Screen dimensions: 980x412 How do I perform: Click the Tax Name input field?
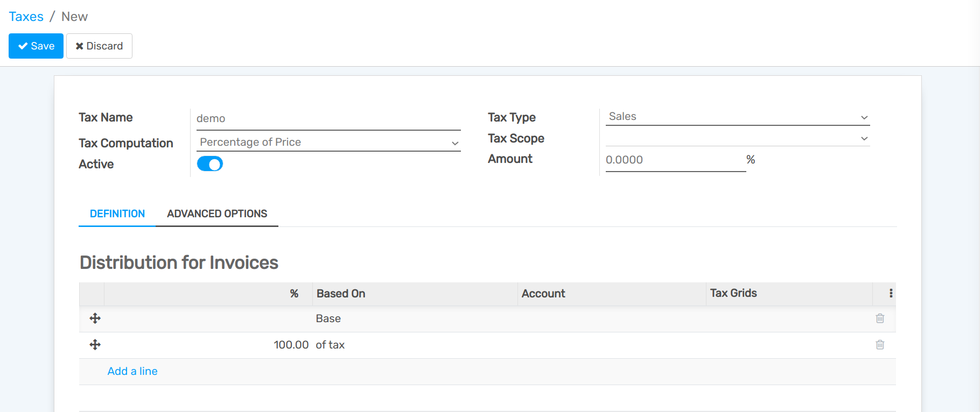327,119
